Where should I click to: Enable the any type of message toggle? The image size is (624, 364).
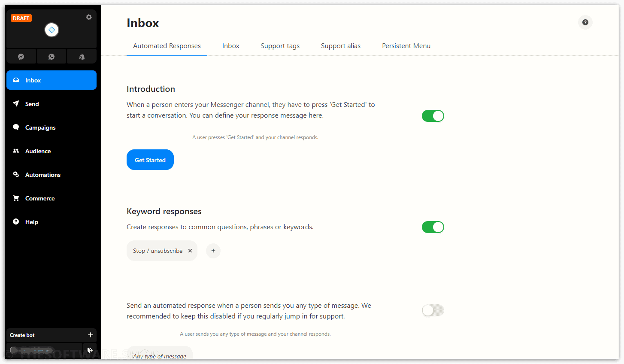tap(433, 310)
